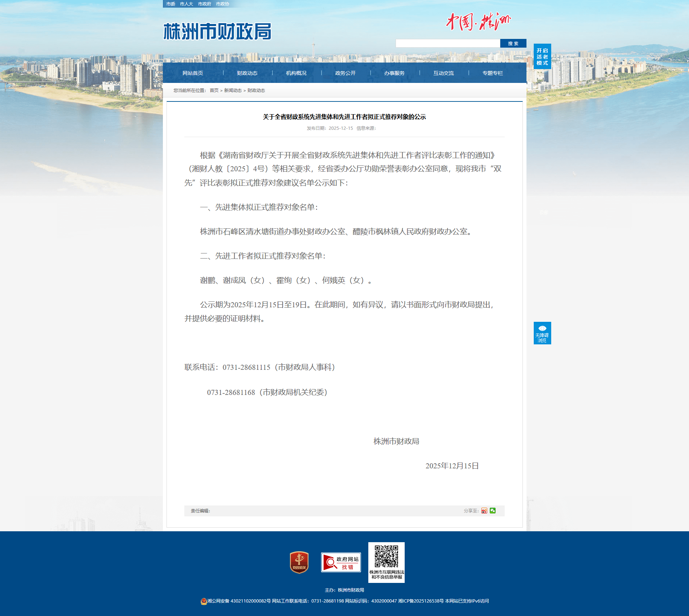Click the China Zhuzhou red calligraphy logo
This screenshot has width=689, height=616.
(478, 22)
